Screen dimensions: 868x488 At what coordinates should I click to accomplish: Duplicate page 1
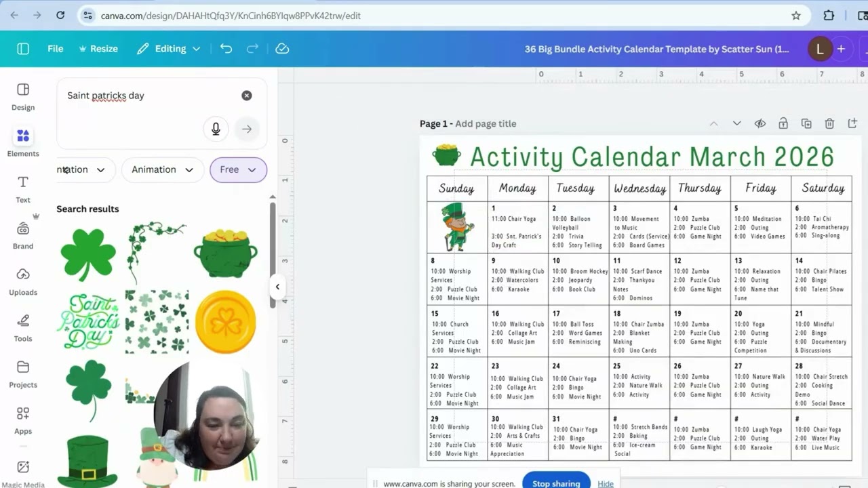(x=806, y=123)
